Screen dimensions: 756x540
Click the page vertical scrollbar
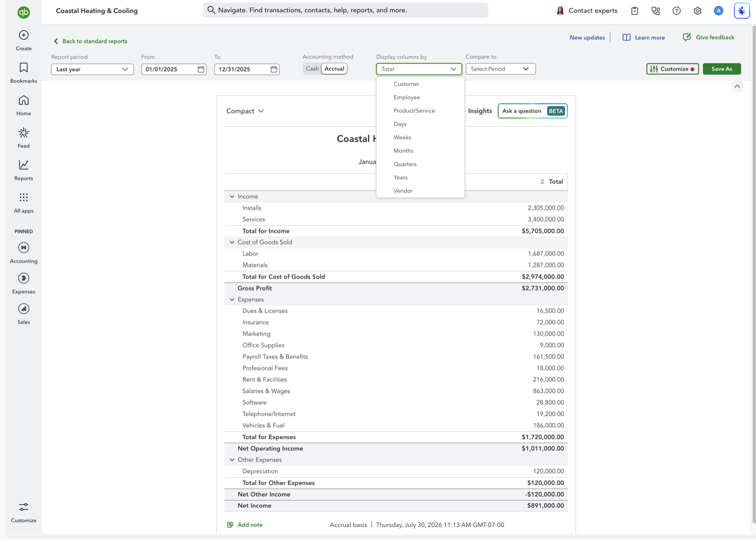[x=753, y=275]
